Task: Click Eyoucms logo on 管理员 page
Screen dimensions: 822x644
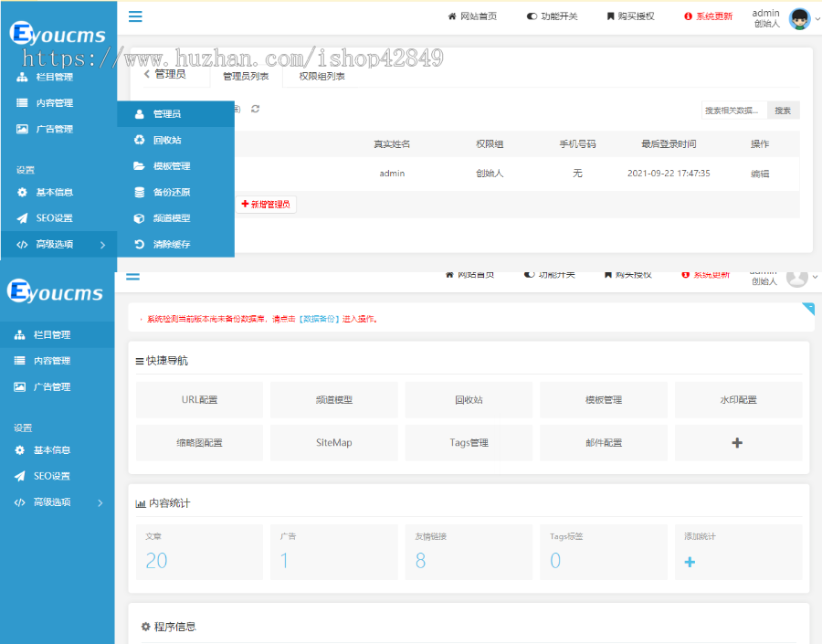Action: click(x=58, y=34)
